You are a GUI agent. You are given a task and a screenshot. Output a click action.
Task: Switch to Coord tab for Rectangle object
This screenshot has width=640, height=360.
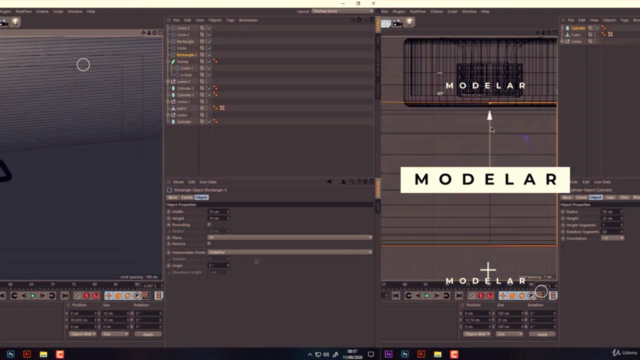187,198
